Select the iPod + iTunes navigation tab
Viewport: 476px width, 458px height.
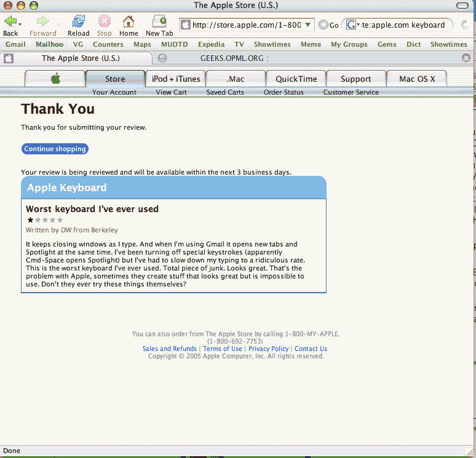[x=175, y=79]
